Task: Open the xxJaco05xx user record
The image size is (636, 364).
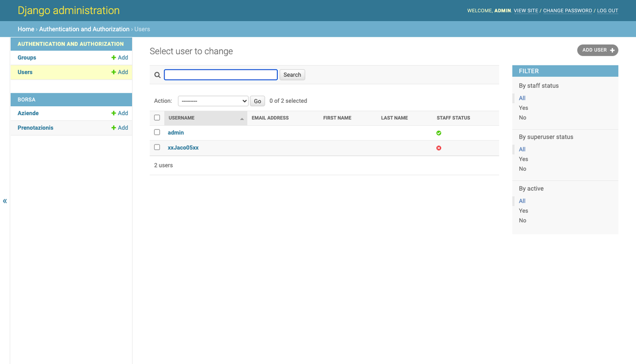Action: pyautogui.click(x=183, y=147)
